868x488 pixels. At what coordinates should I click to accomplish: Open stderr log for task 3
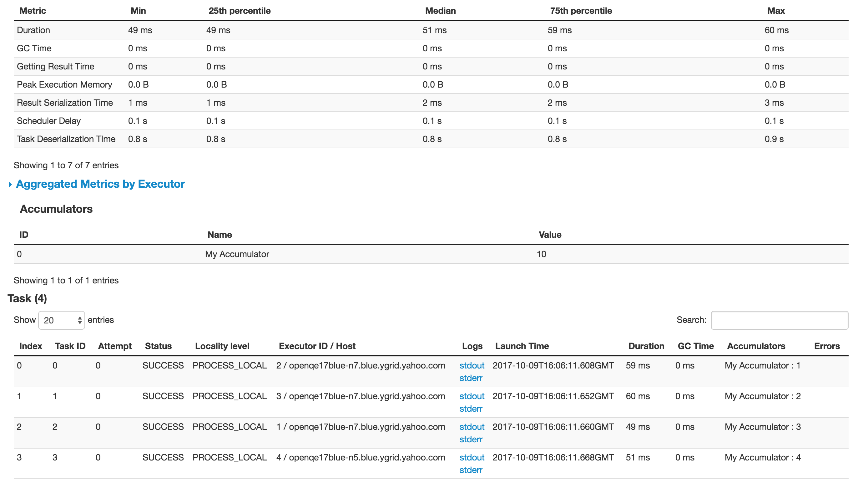point(470,470)
